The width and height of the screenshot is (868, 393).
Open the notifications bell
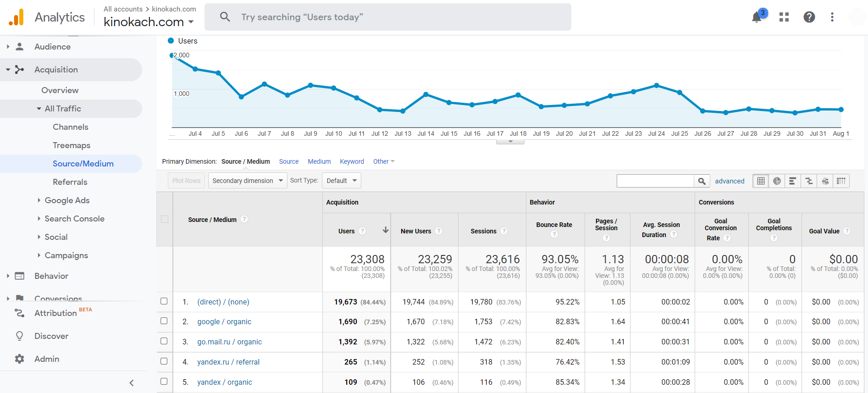coord(757,17)
